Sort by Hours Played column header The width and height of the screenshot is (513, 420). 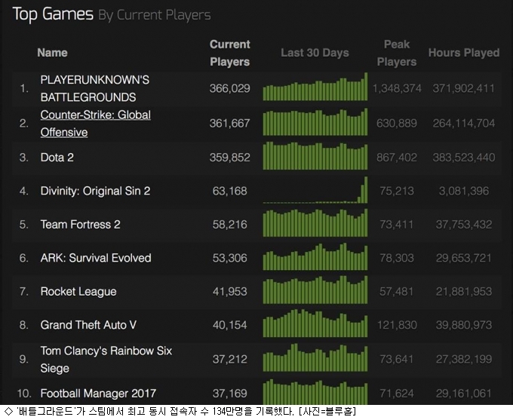pos(464,53)
